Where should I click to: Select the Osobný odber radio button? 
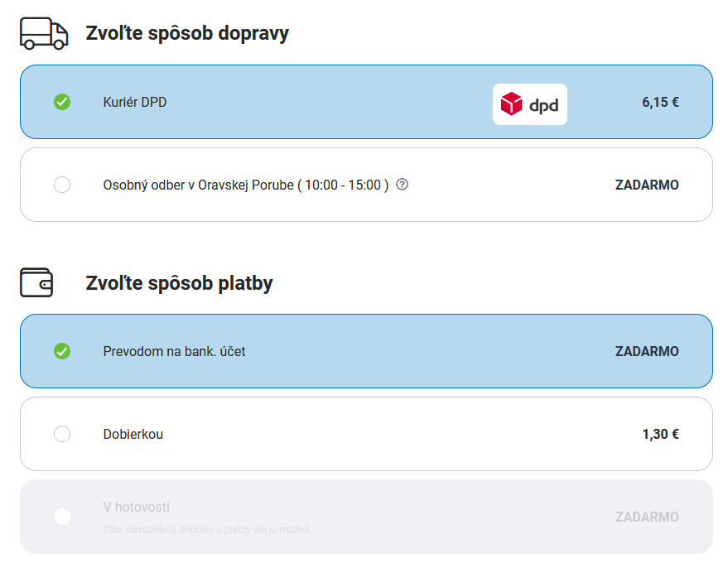pyautogui.click(x=62, y=185)
